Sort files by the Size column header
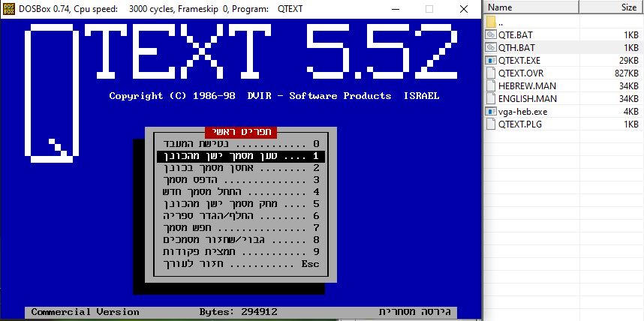This screenshot has width=644, height=321. (x=611, y=7)
